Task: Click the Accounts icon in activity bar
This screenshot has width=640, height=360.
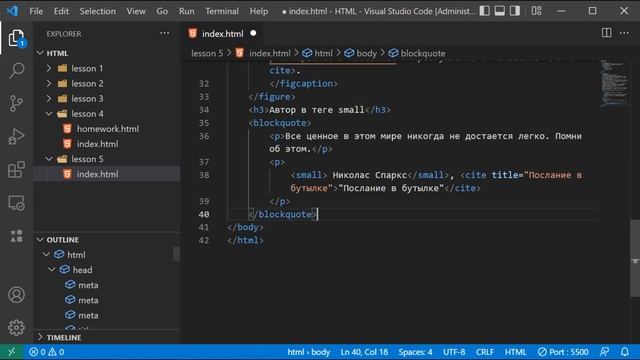Action: coord(16,295)
